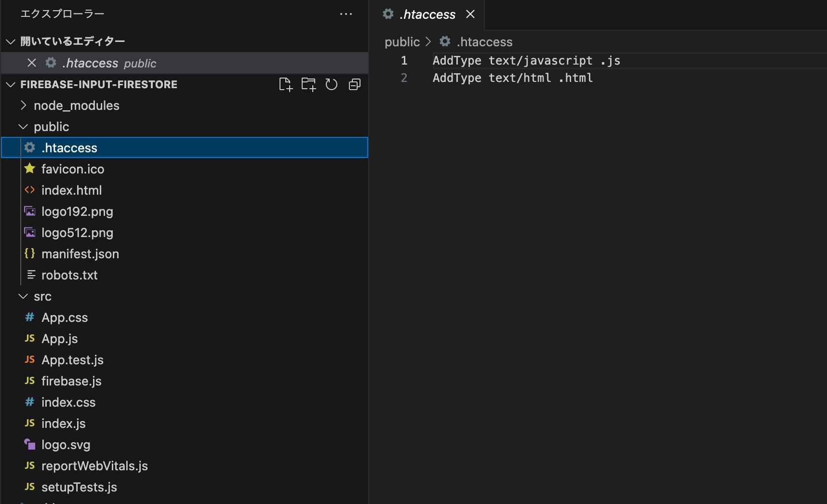
Task: Open the explorer three-dots more actions menu
Action: tap(346, 14)
